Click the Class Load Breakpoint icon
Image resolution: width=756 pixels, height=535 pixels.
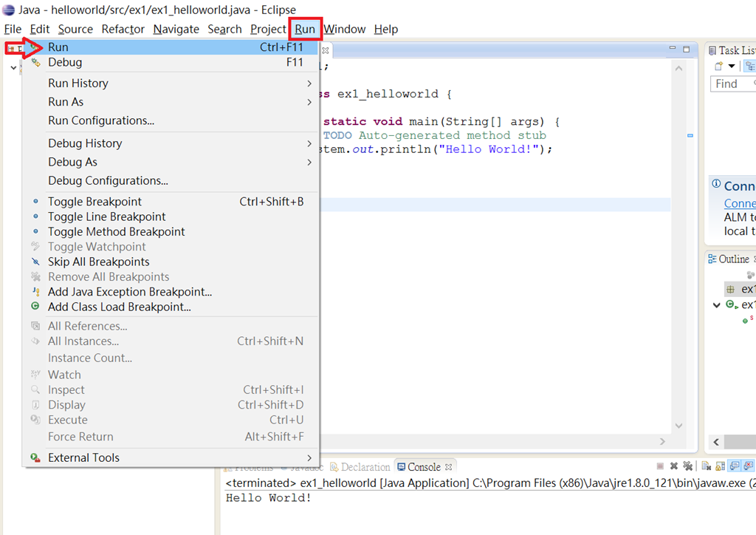click(x=35, y=306)
